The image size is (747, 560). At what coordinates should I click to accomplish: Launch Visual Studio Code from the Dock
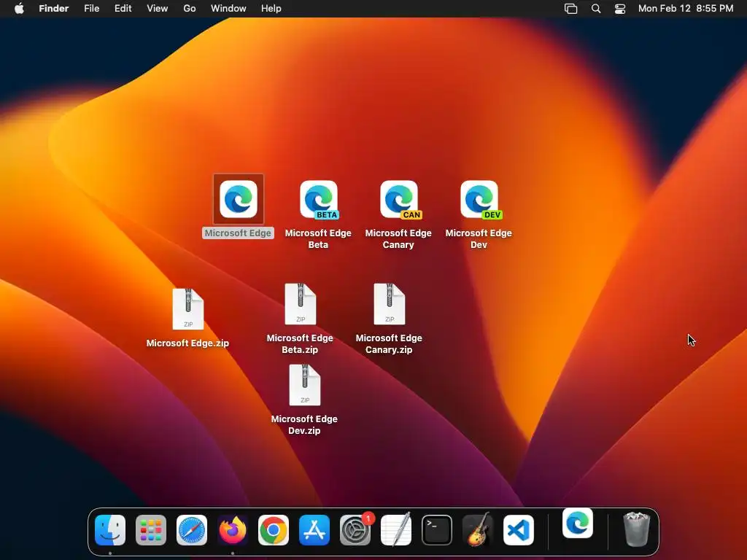pyautogui.click(x=519, y=530)
